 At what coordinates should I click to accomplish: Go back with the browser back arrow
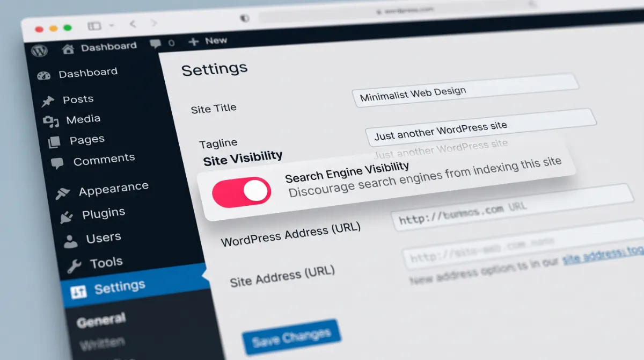133,24
